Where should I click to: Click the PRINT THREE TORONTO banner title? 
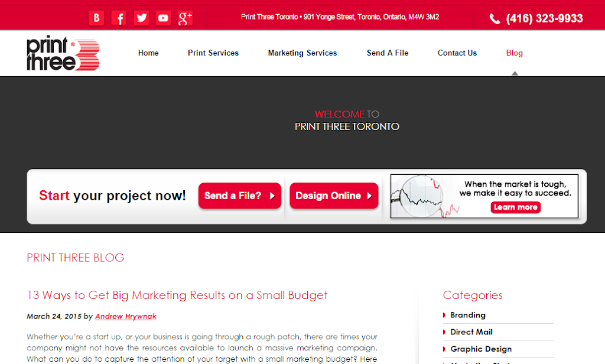pyautogui.click(x=347, y=126)
